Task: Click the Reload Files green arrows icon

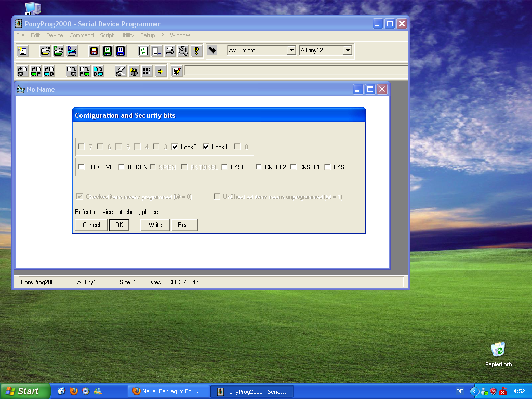Action: tap(143, 51)
